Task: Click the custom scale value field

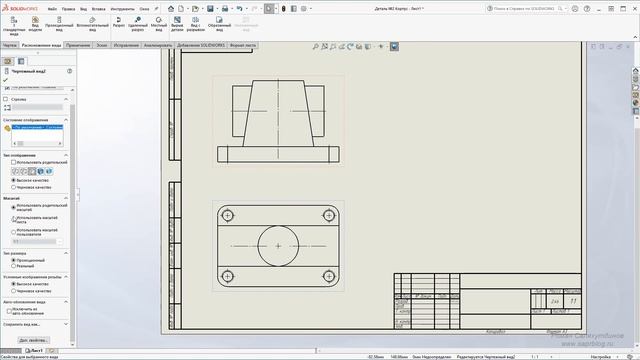Action: coord(34,242)
